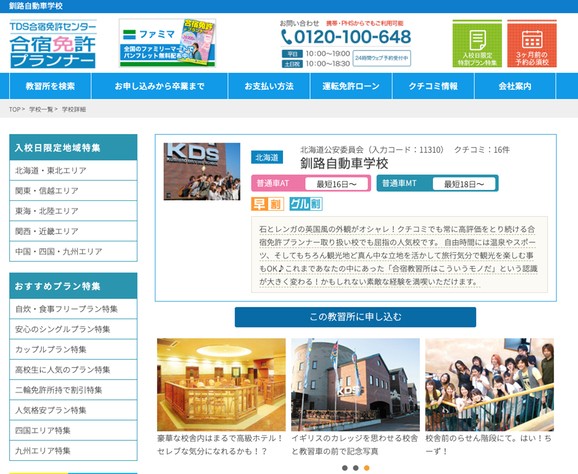The height and width of the screenshot is (474, 578).
Task: Open the ファミマ pamphlet banner
Action: [167, 43]
